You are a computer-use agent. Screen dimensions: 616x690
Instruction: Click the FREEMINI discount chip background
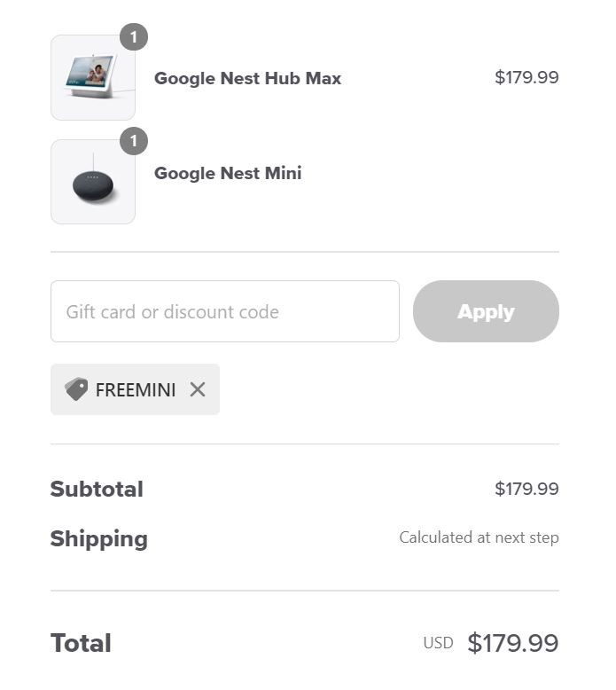pos(135,389)
